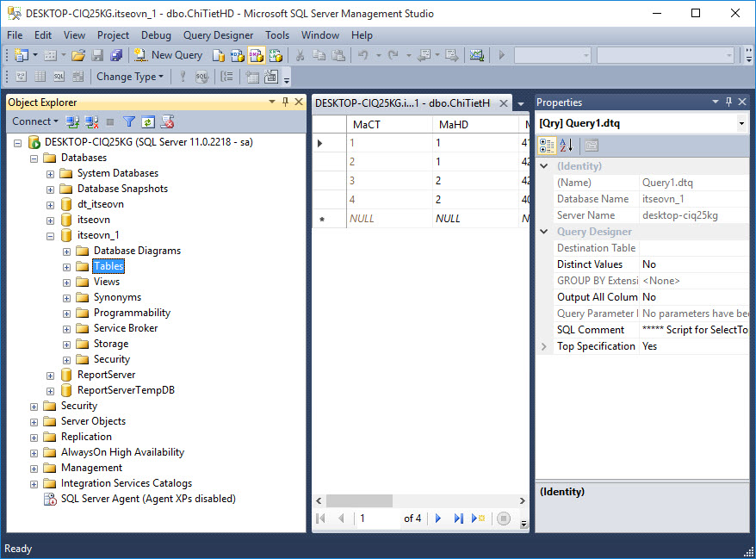This screenshot has height=559, width=756.
Task: Toggle the Object Explorer auto-hide pin
Action: (x=285, y=102)
